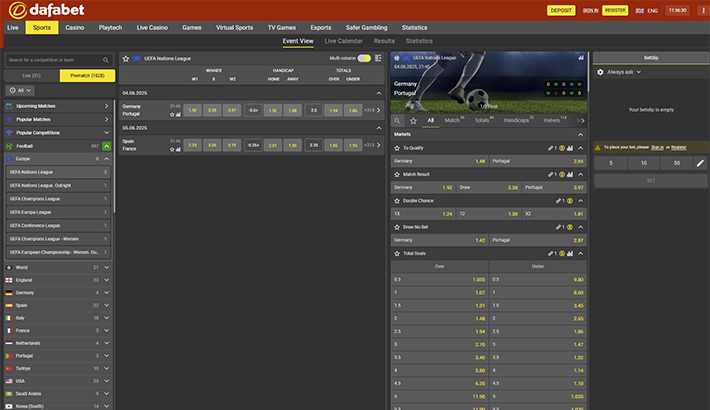This screenshot has height=410, width=710.
Task: Open betslip settings gear
Action: point(600,72)
